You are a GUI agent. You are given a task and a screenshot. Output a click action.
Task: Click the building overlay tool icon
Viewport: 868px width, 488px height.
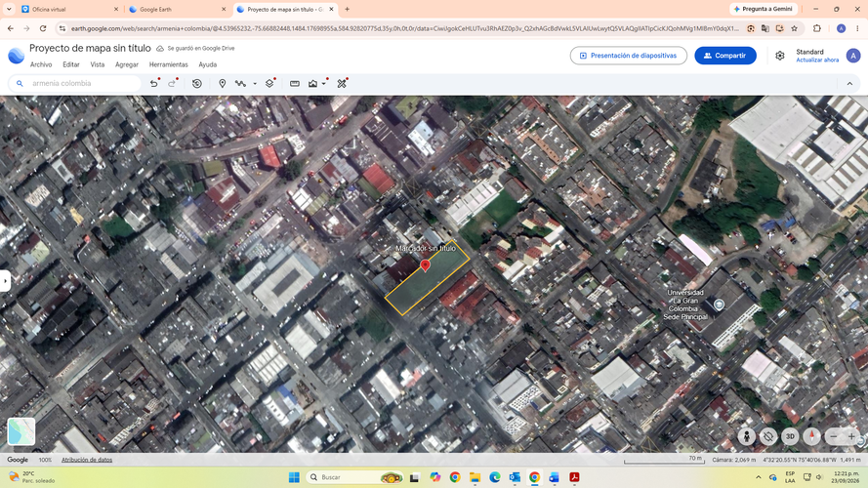click(x=312, y=84)
